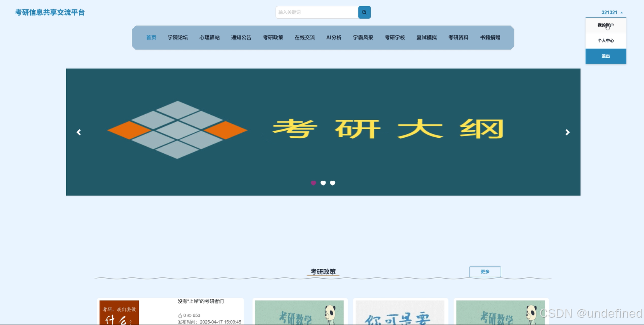The image size is (644, 325).
Task: Open article 没有"上岸"的考研者们
Action: (x=201, y=301)
